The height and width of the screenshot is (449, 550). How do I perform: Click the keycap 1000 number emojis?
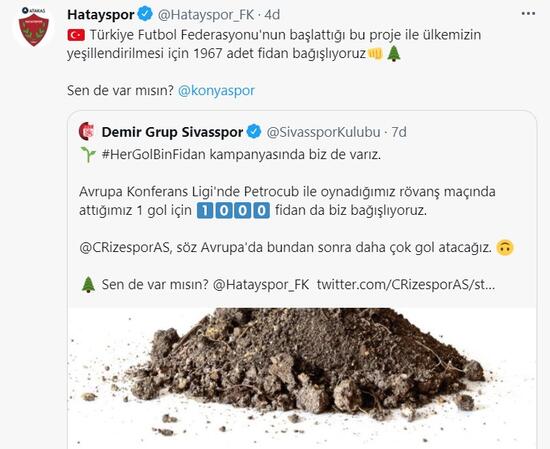(x=233, y=210)
